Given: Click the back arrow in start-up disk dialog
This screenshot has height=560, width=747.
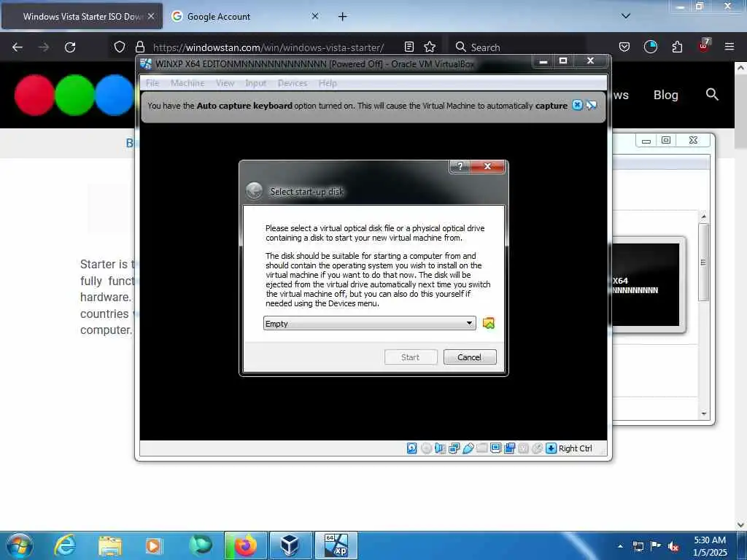Looking at the screenshot, I should [x=255, y=191].
